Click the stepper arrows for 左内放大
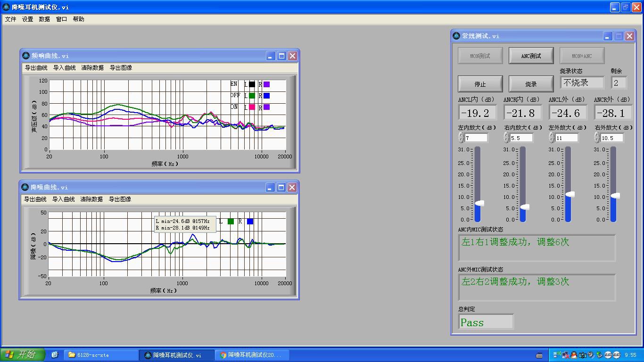The width and height of the screenshot is (644, 362). coord(461,138)
